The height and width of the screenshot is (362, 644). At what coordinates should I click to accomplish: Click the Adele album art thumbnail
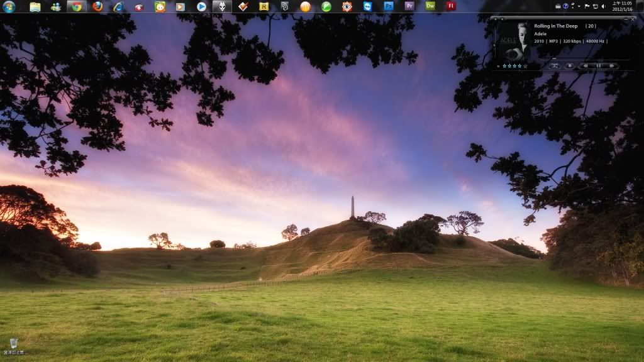(514, 41)
